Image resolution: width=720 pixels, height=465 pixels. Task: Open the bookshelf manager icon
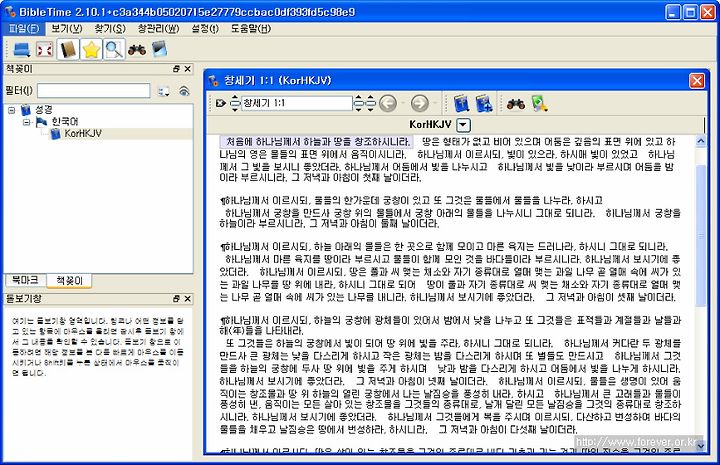[159, 49]
